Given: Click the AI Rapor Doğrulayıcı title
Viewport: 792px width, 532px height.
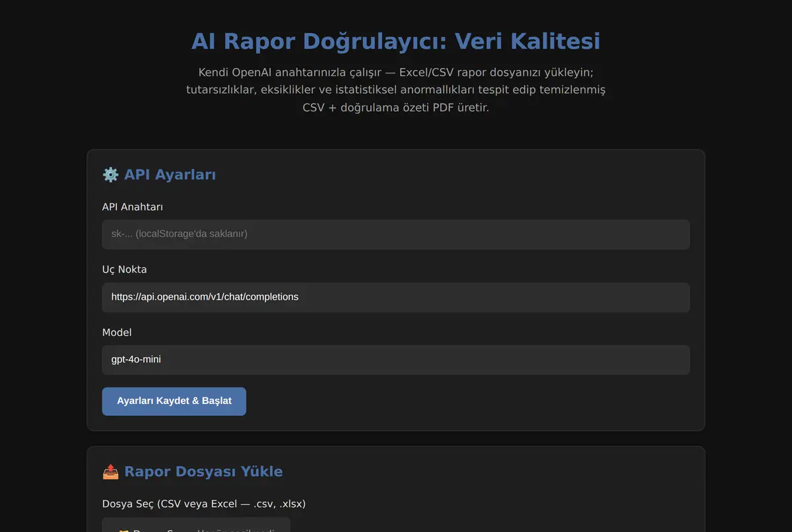Looking at the screenshot, I should click(x=396, y=42).
